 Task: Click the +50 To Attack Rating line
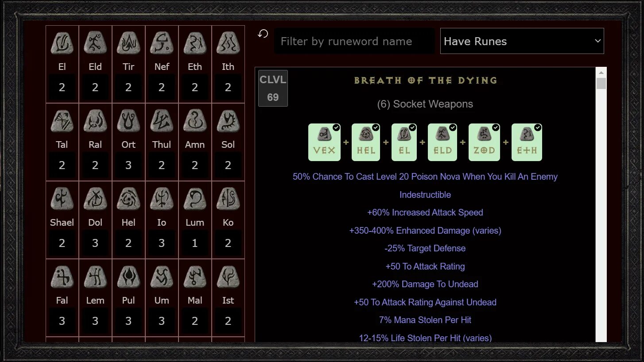coord(425,266)
